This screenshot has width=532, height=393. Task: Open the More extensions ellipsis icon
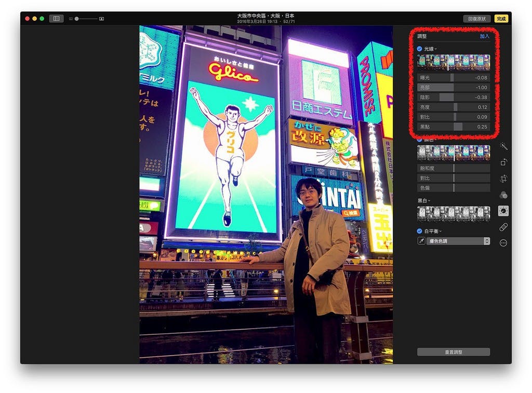point(503,243)
